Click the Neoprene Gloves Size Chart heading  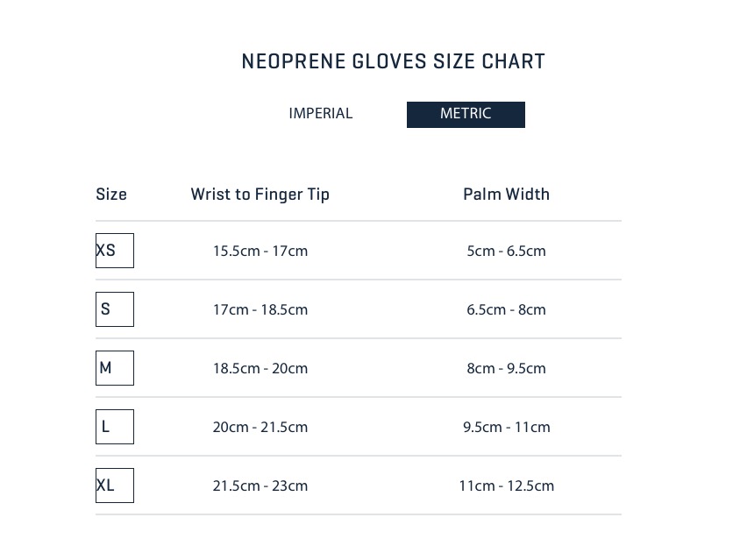coord(393,61)
